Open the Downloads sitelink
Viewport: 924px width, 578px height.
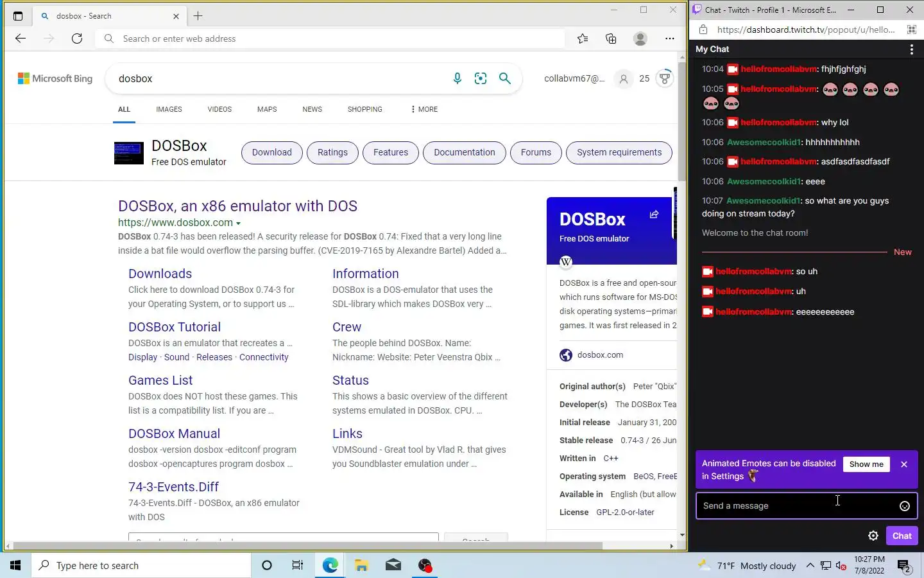coord(160,274)
